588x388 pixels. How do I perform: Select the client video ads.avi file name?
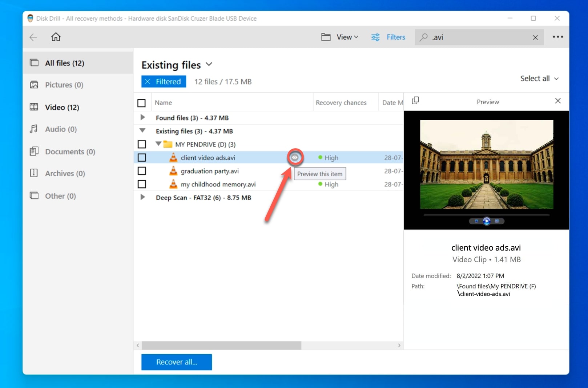tap(208, 158)
